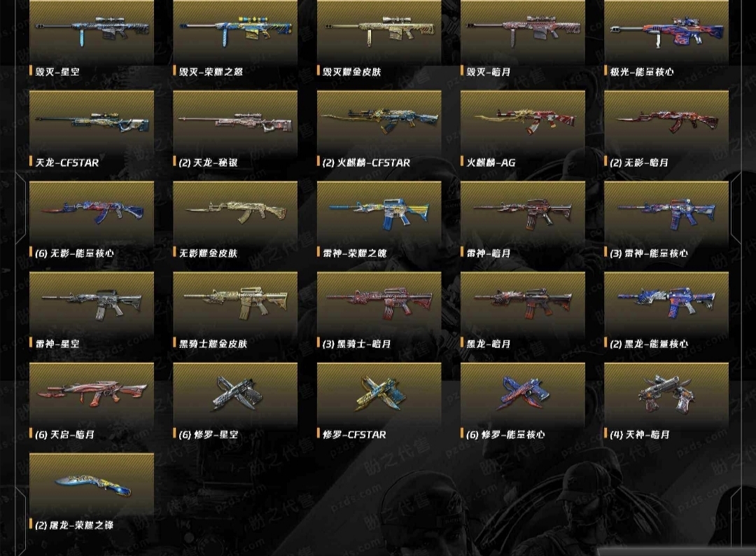The image size is (756, 556).
Task: Choose the (2) 火麒麟-CFSTAR rifle card
Action: point(379,130)
